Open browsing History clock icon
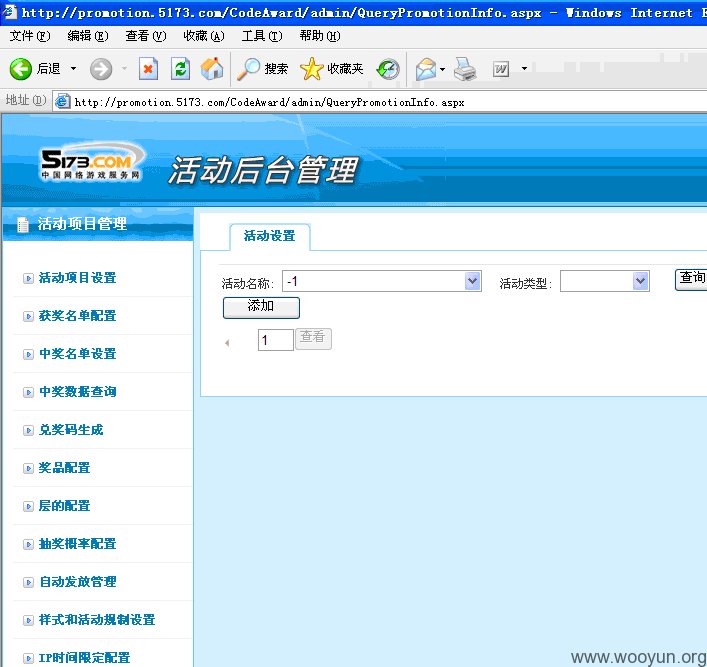This screenshot has height=667, width=707. [388, 69]
